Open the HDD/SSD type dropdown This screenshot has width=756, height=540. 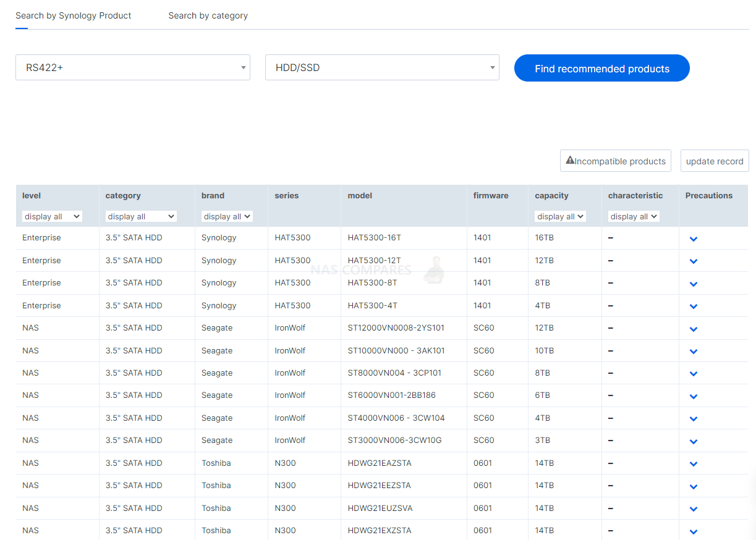pyautogui.click(x=382, y=67)
